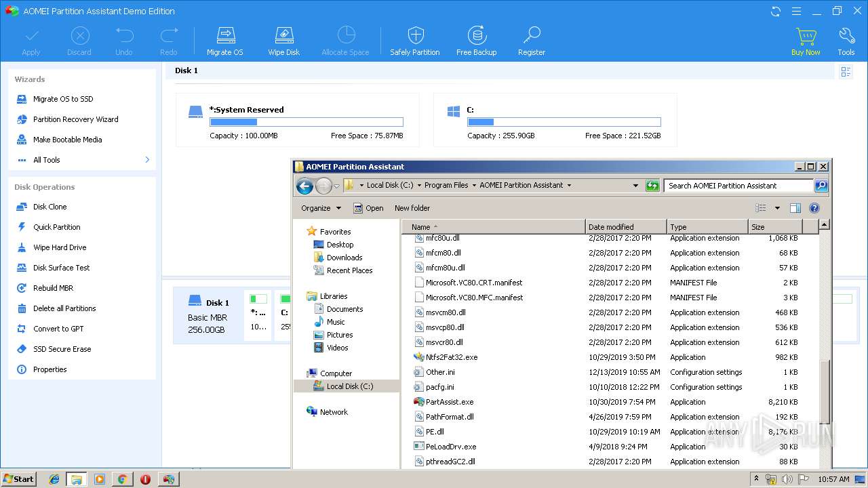Open the Wipe Disk tool
868x488 pixels.
click(x=283, y=41)
